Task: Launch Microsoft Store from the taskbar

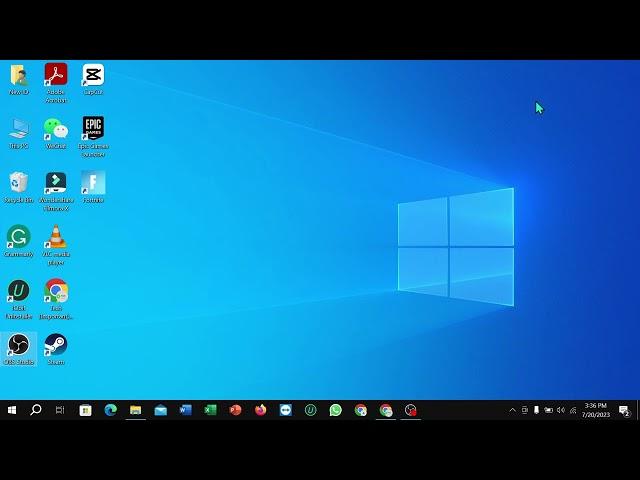Action: click(x=85, y=410)
